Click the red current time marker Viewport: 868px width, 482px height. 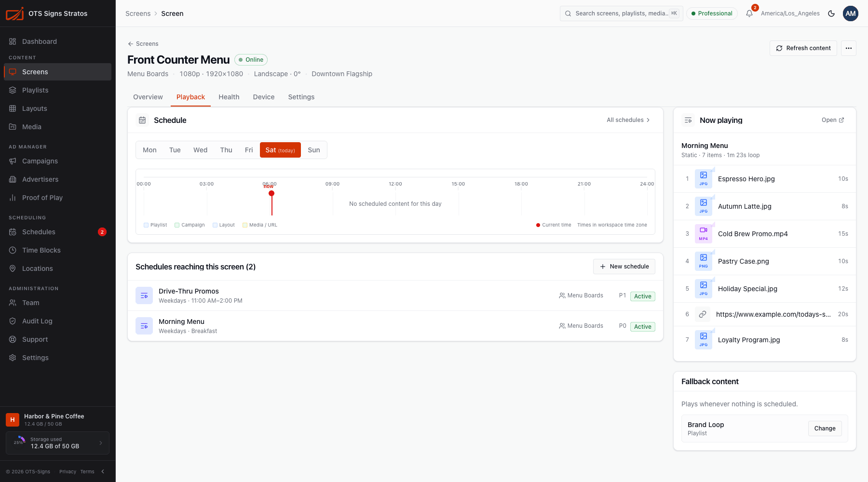(271, 193)
